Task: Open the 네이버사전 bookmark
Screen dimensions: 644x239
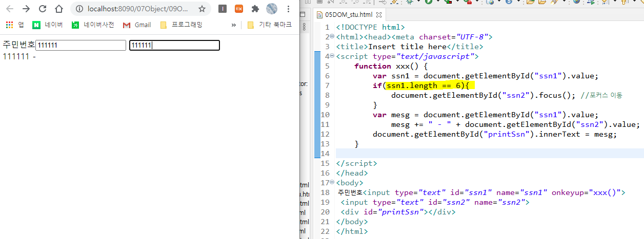Action: point(93,25)
